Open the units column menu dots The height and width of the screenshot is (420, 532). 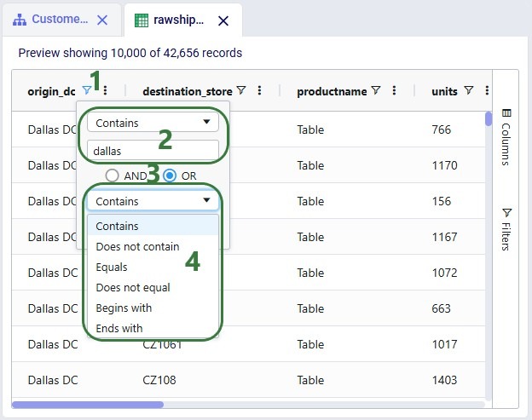click(487, 90)
